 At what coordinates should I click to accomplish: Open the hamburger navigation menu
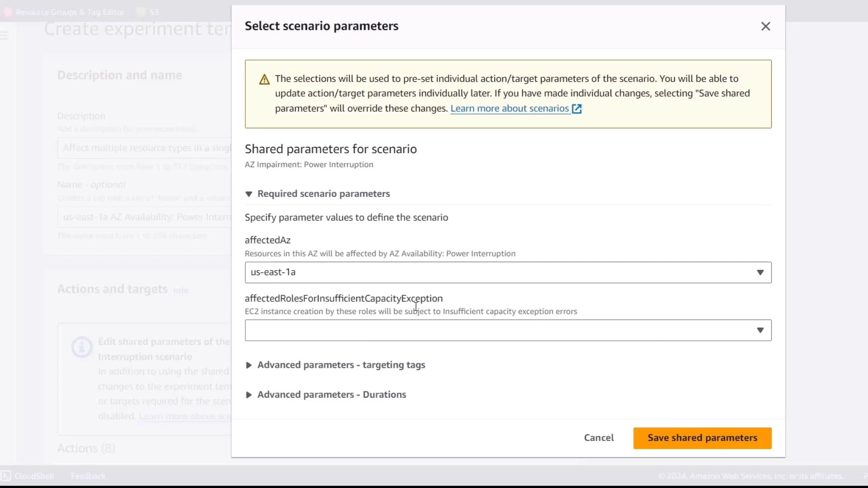[x=5, y=35]
